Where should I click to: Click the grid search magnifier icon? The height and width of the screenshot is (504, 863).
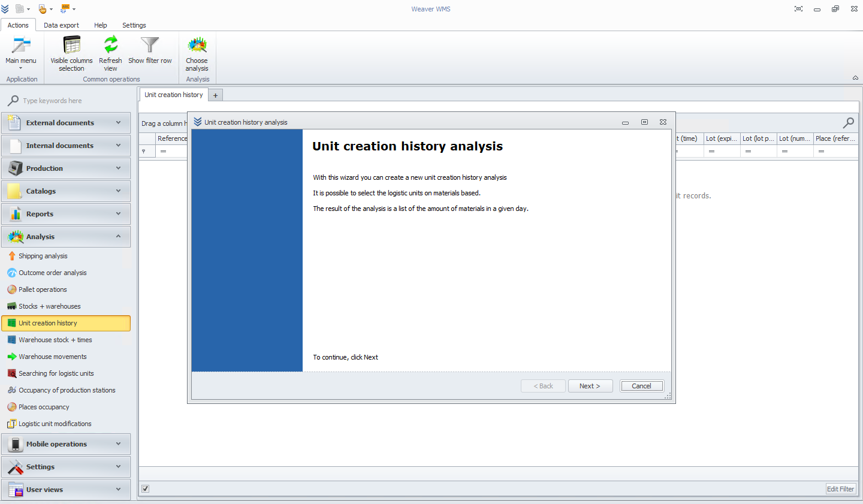(x=849, y=123)
